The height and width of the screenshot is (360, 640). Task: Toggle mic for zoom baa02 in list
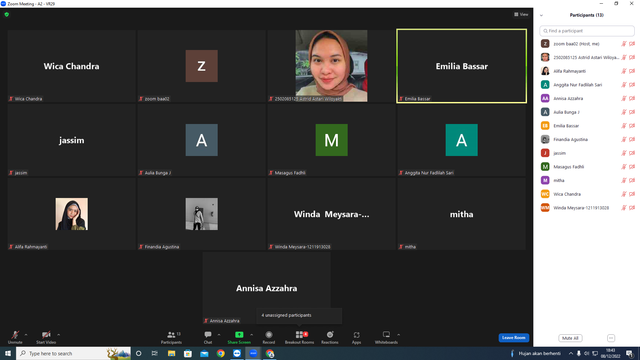[x=624, y=44]
